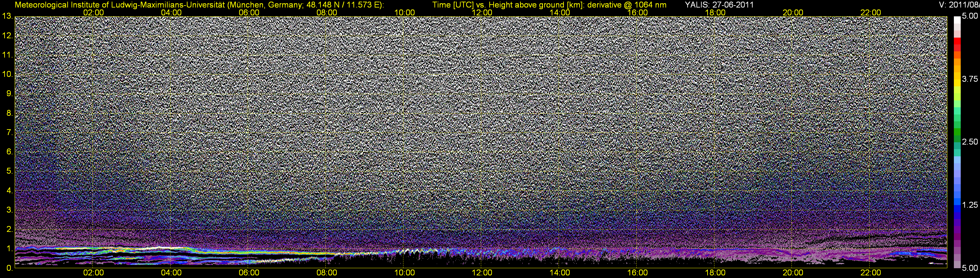Select 22:00 on the top time axis

click(x=871, y=12)
